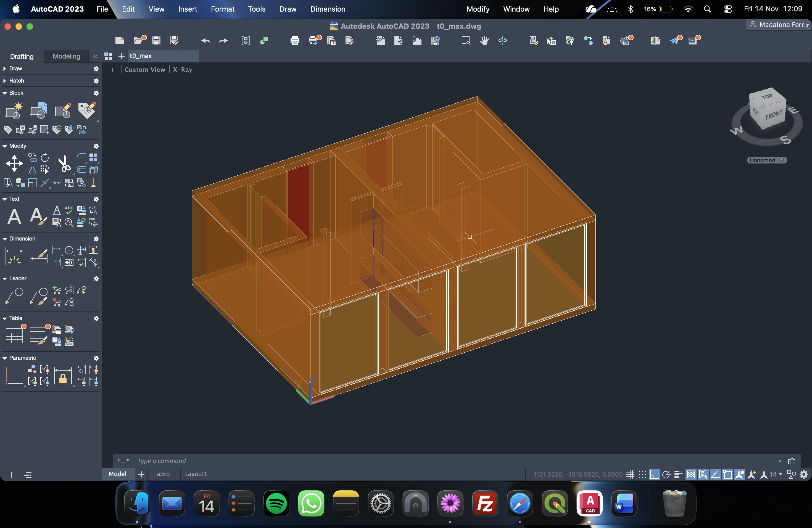
Task: Expand the Draw panel section
Action: [5, 68]
